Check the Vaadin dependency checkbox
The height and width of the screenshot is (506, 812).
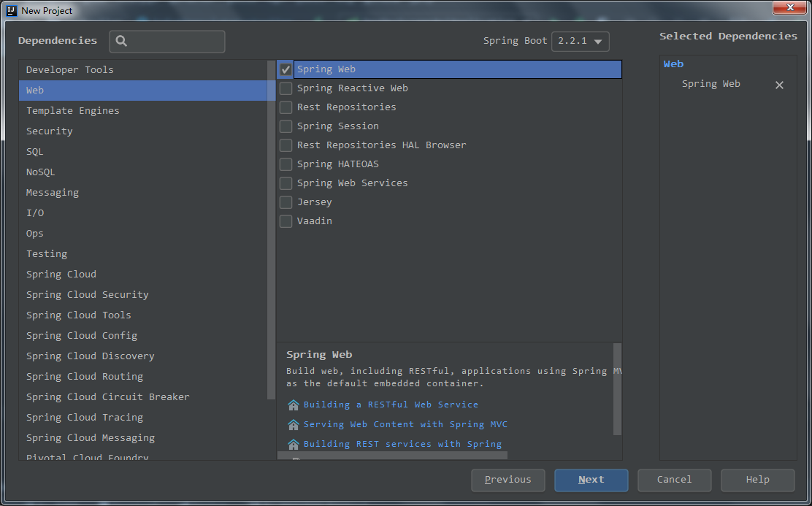pos(286,221)
